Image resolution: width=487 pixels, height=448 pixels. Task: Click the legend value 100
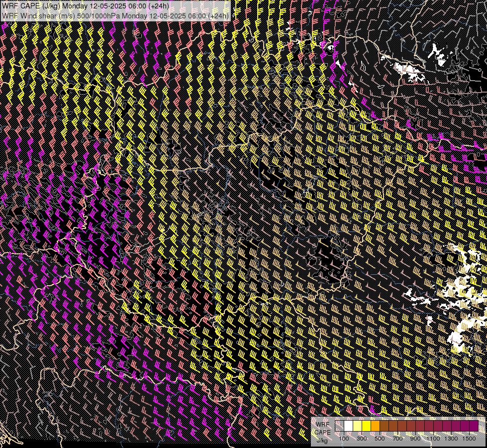coord(344,439)
